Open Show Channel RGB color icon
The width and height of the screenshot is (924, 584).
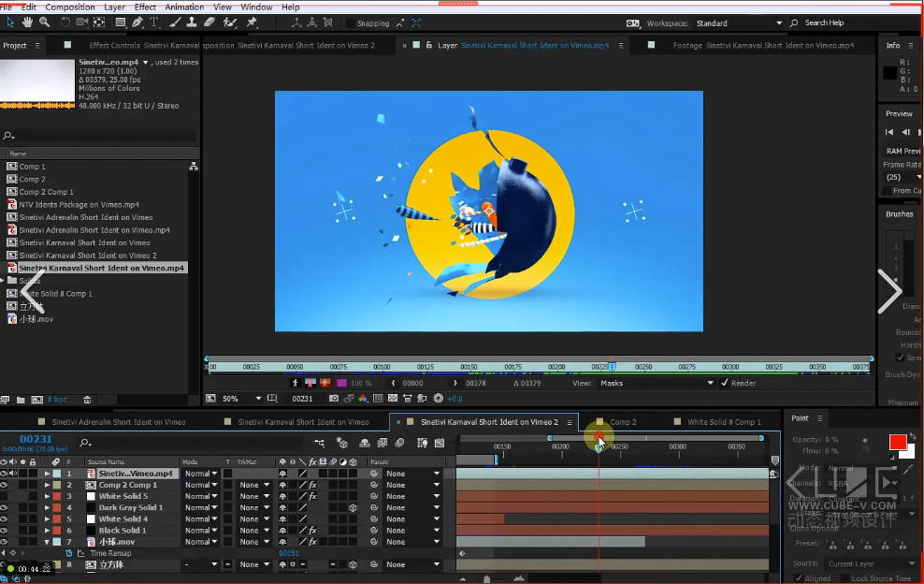coord(363,399)
